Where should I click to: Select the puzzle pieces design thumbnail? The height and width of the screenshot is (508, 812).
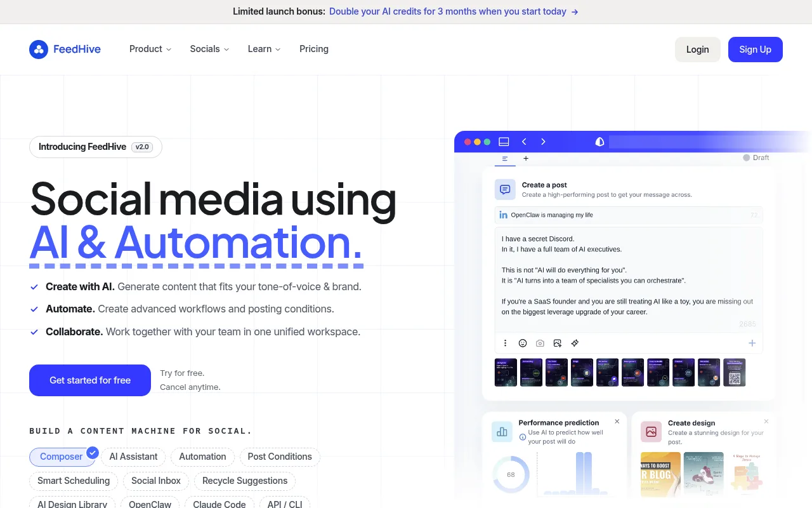[x=747, y=474]
